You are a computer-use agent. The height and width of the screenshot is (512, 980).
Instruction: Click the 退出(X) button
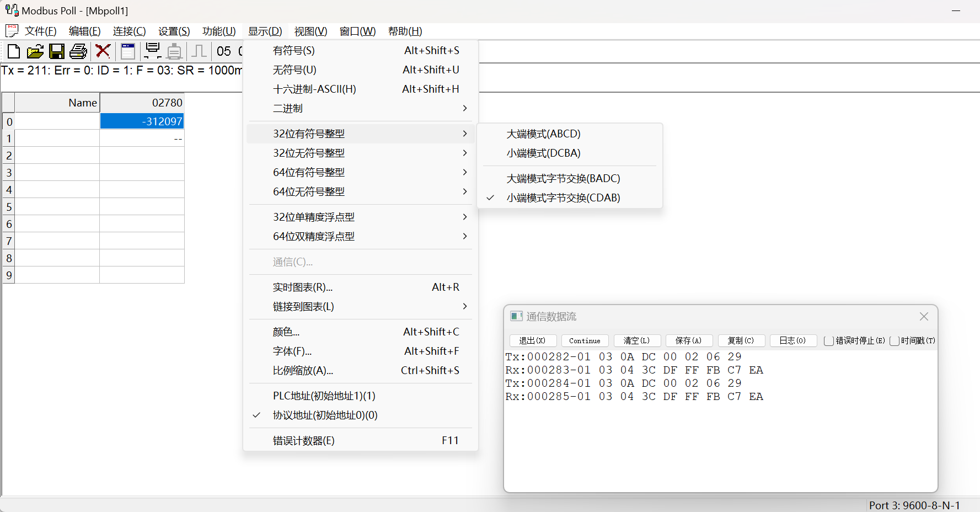point(533,341)
